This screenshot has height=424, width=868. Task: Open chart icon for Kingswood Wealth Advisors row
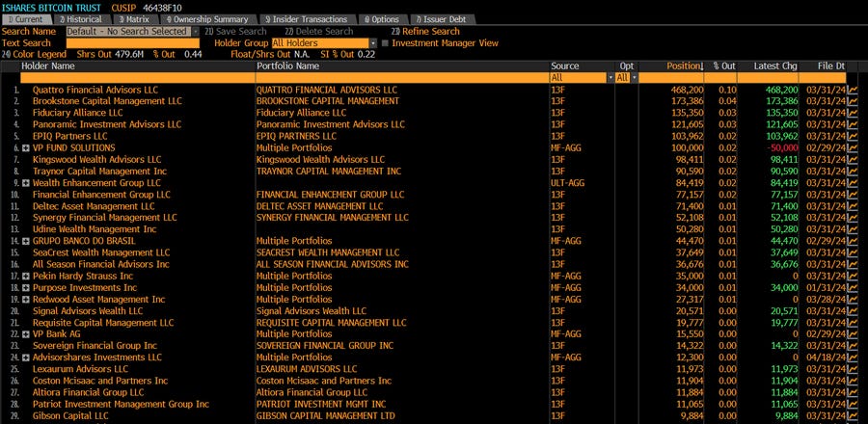[853, 159]
